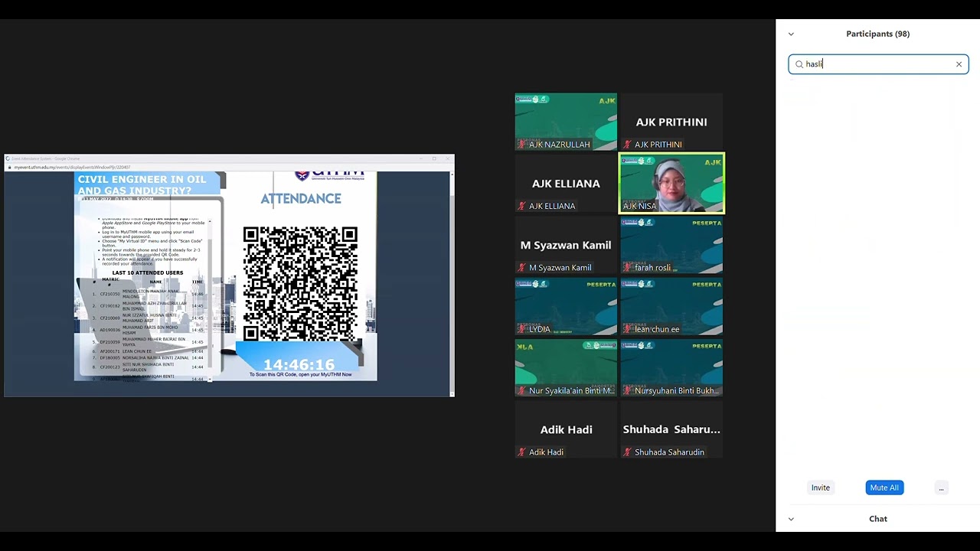Viewport: 980px width, 551px height.
Task: Select AJK NISA active speaker video
Action: click(x=671, y=184)
